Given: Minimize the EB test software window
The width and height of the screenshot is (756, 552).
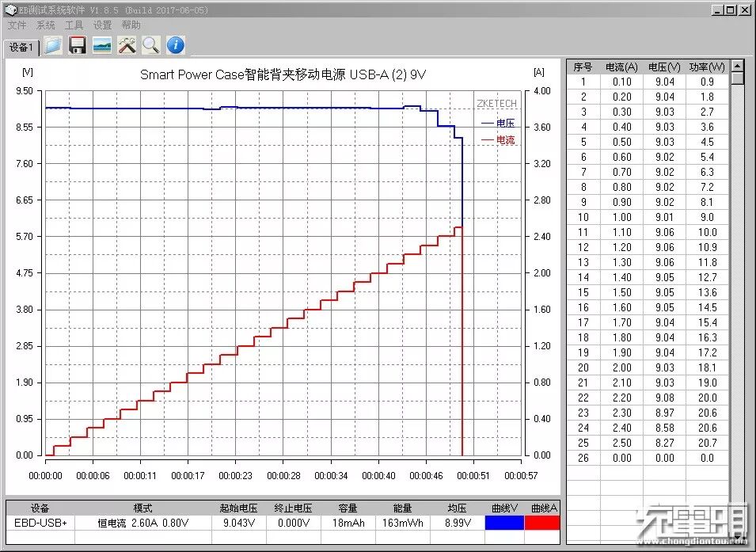Looking at the screenshot, I should [x=717, y=10].
